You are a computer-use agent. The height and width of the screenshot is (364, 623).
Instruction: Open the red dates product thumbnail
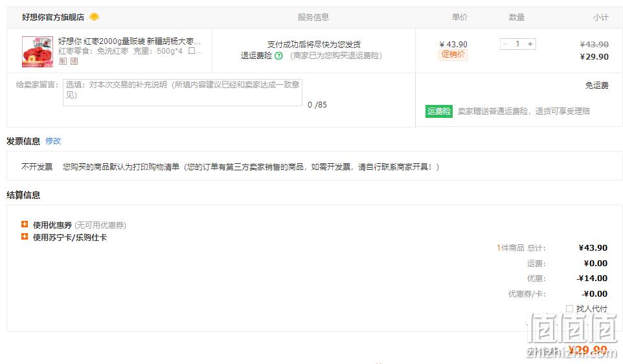[38, 52]
